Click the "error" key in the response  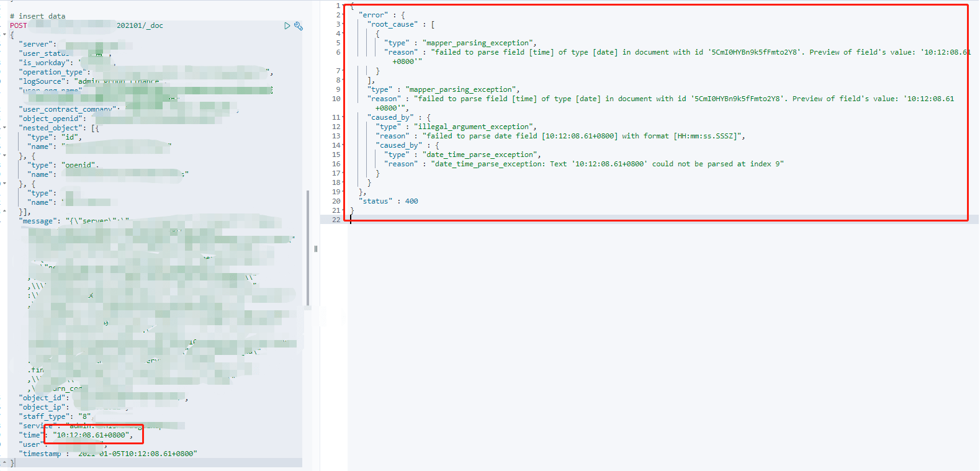point(373,15)
